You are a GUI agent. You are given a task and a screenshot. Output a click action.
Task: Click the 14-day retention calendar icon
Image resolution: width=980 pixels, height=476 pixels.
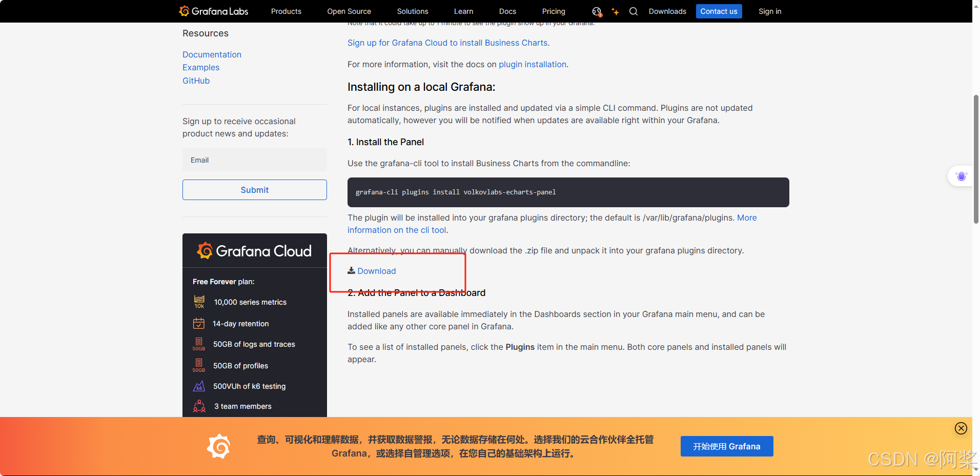pyautogui.click(x=199, y=323)
